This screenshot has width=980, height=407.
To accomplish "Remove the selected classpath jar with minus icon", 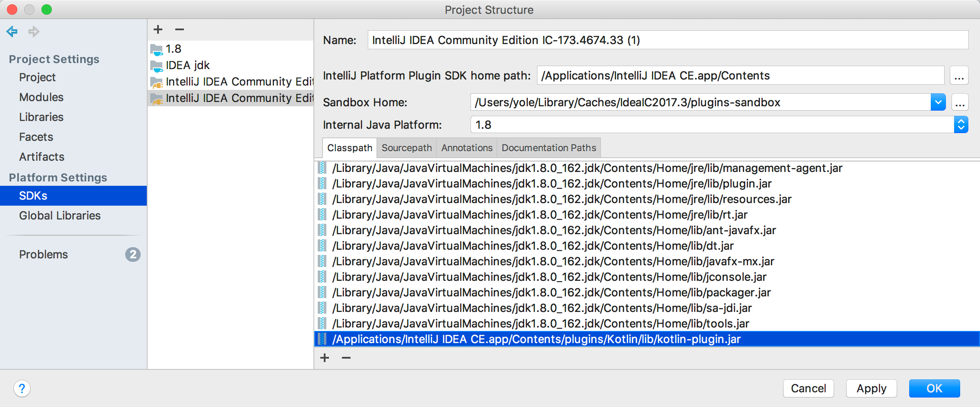I will click(x=345, y=358).
